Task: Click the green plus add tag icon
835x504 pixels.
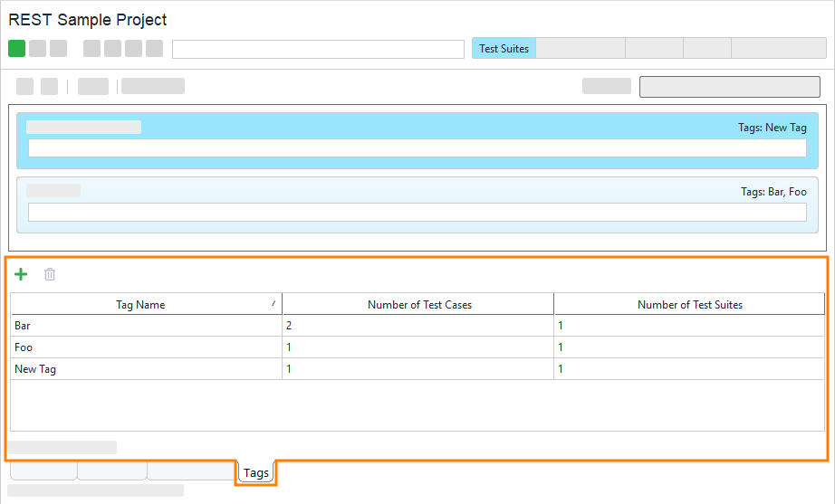Action: (x=21, y=274)
